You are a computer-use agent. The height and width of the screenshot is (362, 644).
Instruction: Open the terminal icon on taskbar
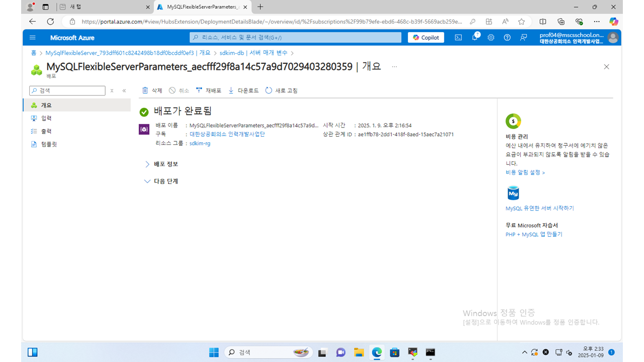coord(430,352)
